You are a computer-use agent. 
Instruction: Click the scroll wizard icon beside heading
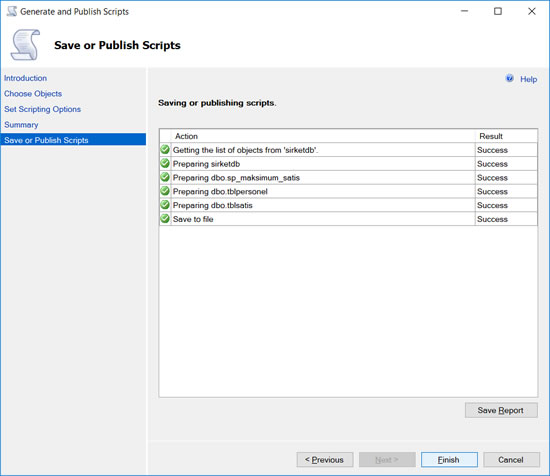(25, 45)
